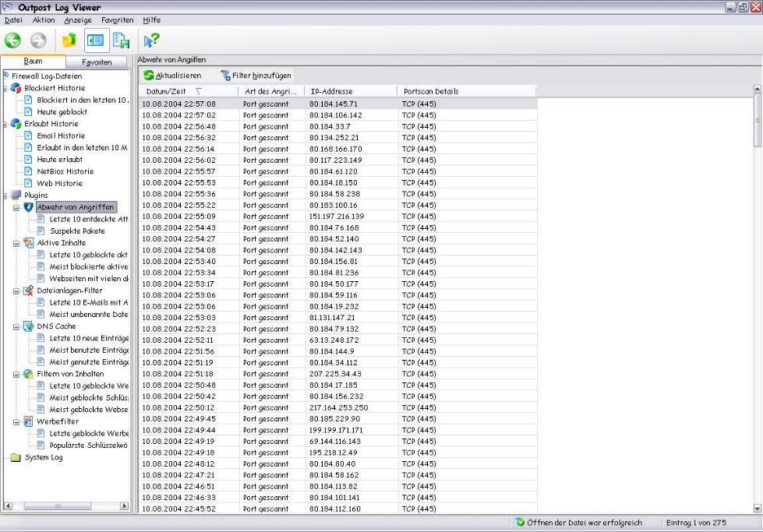
Task: Select the Heute erlaubt tree item
Action: [x=60, y=160]
